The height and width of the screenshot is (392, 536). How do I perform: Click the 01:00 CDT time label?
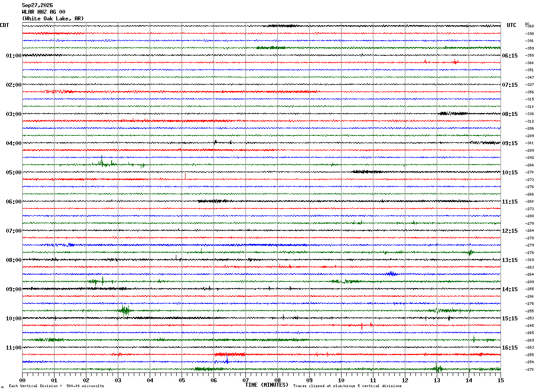[14, 56]
